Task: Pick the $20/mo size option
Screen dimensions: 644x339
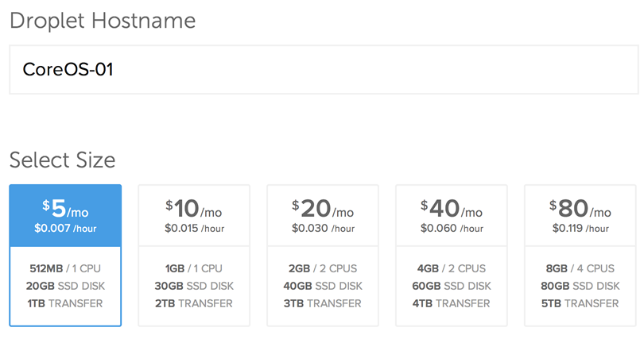Action: (323, 210)
